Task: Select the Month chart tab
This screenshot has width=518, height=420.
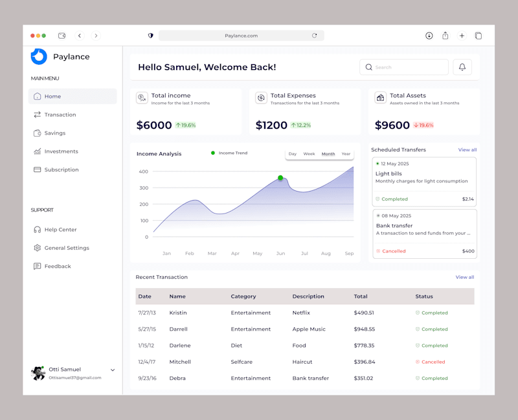Action: [x=328, y=154]
